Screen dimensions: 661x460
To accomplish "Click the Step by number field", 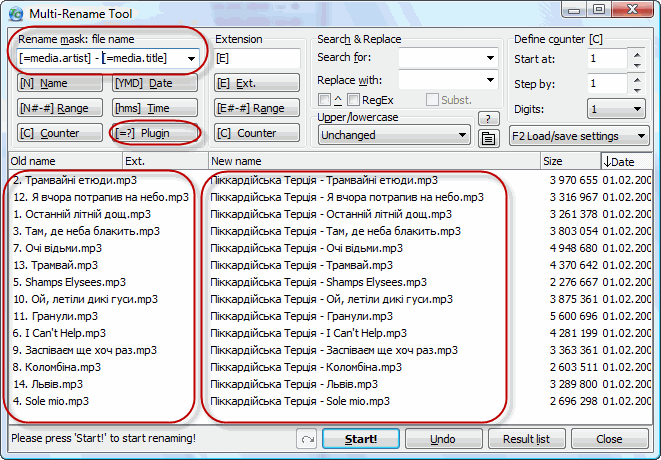I will (607, 83).
